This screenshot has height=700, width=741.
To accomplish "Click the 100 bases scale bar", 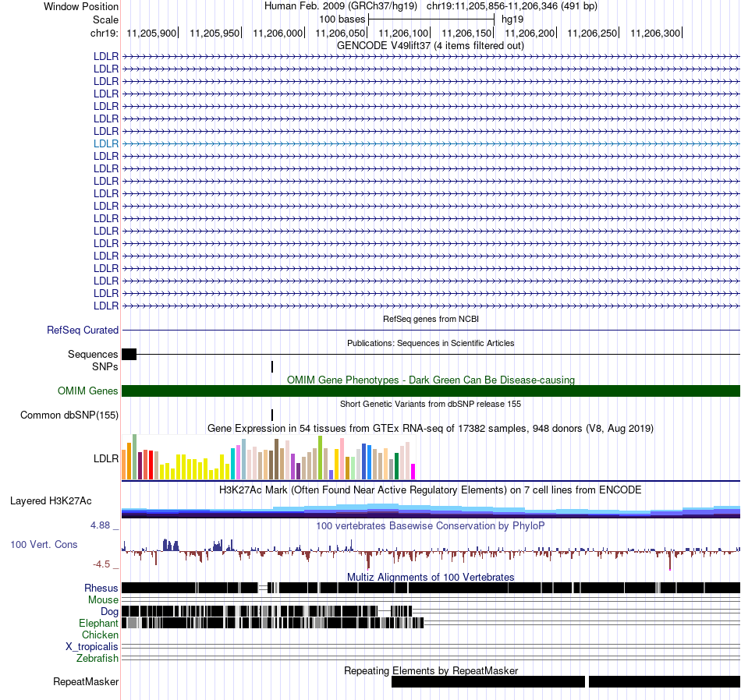I will [431, 19].
